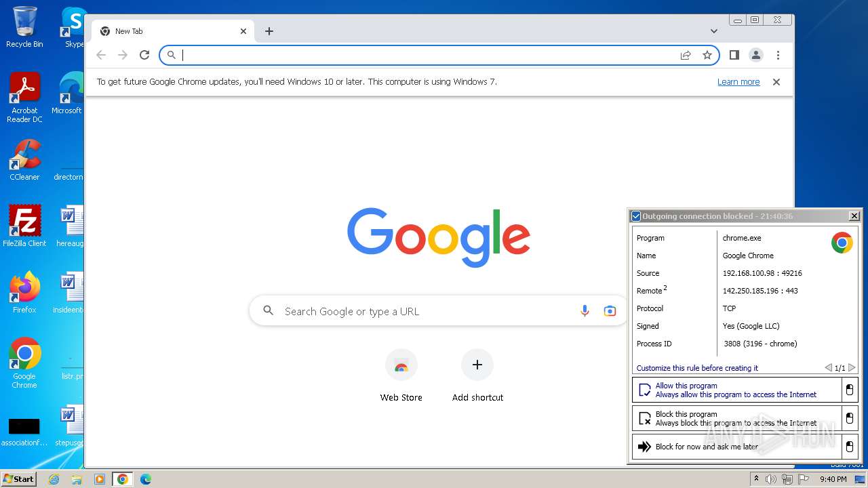Viewport: 868px width, 488px height.
Task: Go forward using Chrome's forward arrow
Action: click(x=123, y=55)
